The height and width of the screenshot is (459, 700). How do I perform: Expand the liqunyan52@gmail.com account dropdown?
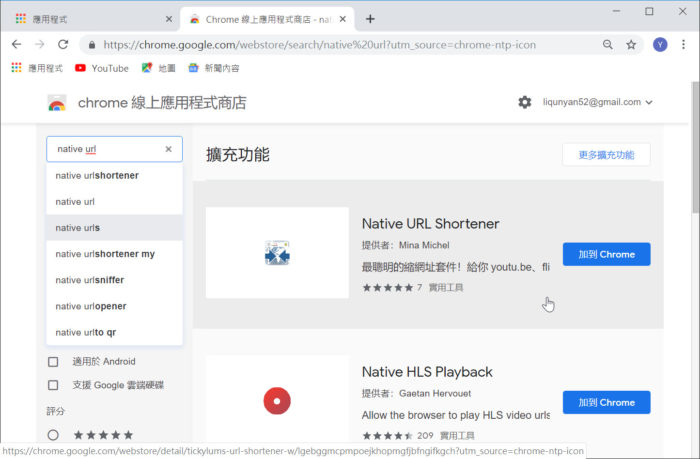coord(598,102)
